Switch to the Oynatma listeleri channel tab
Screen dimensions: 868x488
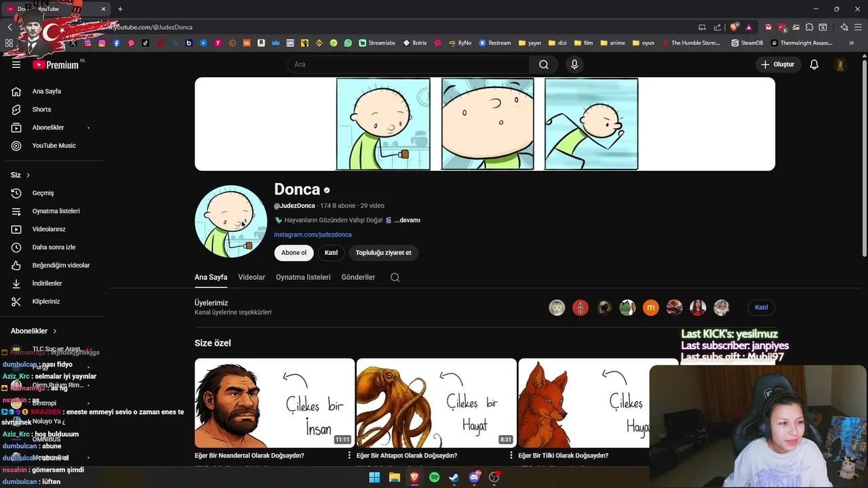click(303, 277)
